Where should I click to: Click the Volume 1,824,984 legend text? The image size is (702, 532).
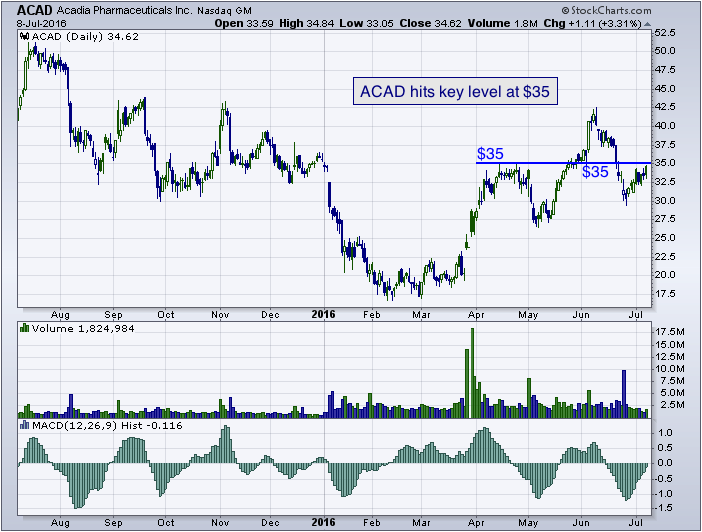click(83, 329)
